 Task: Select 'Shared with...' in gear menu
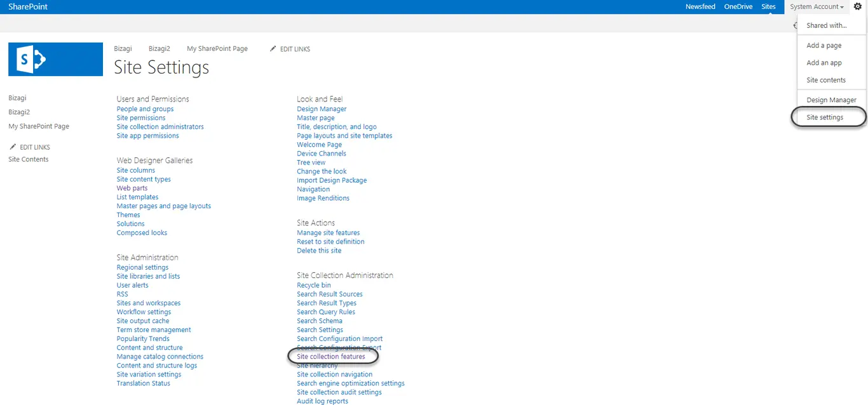(826, 25)
